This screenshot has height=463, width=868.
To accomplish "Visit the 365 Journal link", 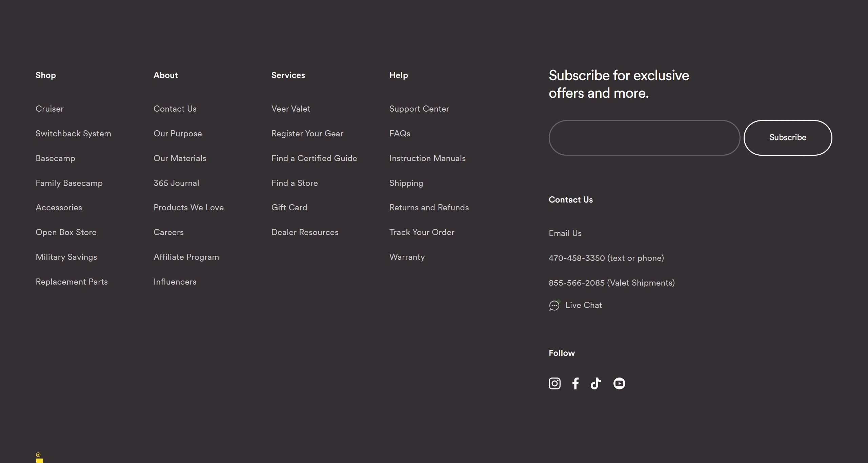I will point(176,183).
